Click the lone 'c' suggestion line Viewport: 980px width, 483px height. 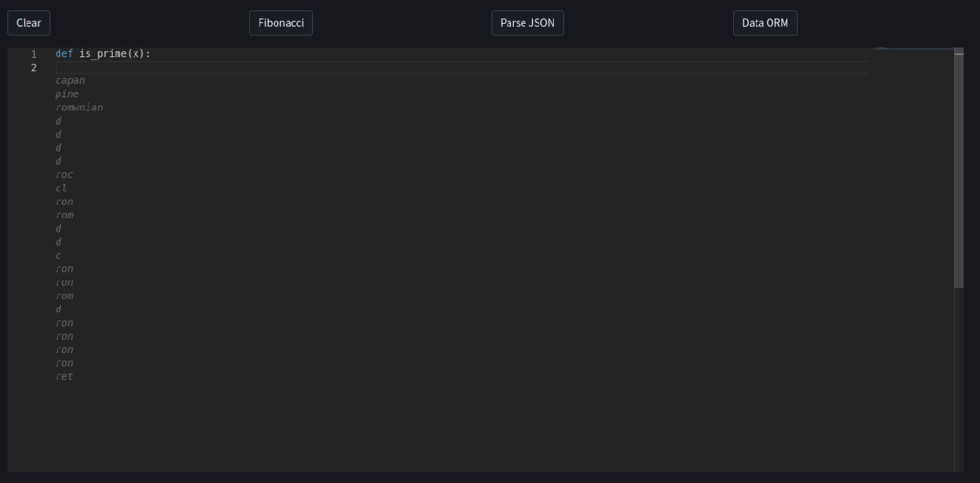[x=58, y=255]
